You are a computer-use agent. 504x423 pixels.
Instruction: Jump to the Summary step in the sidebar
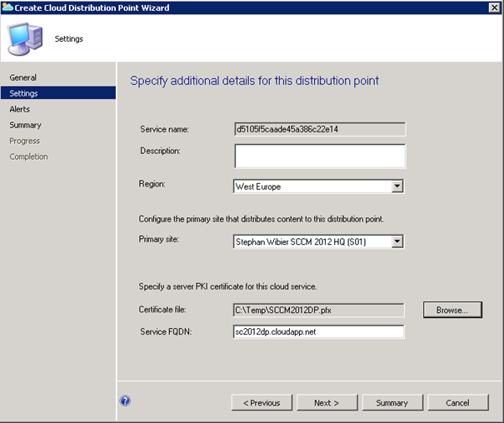click(x=25, y=125)
